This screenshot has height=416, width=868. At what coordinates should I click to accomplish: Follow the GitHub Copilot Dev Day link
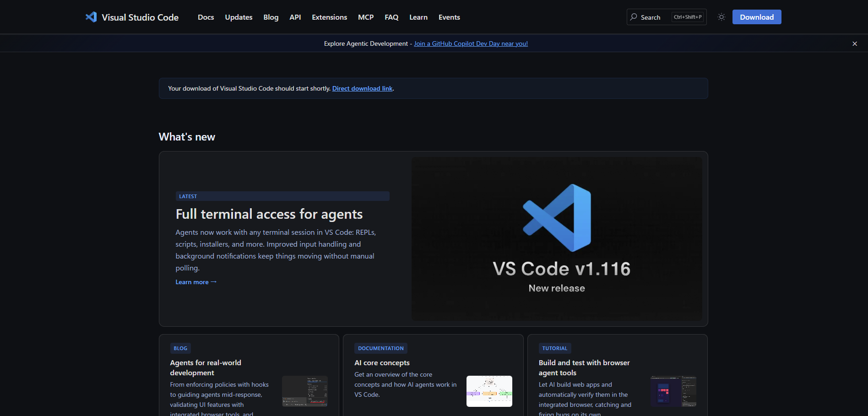pyautogui.click(x=471, y=44)
